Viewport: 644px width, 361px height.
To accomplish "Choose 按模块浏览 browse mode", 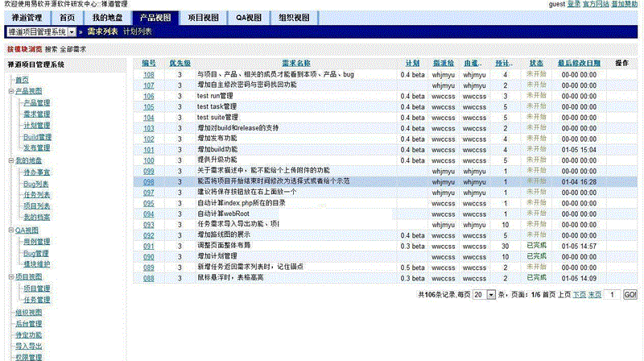I will point(24,49).
